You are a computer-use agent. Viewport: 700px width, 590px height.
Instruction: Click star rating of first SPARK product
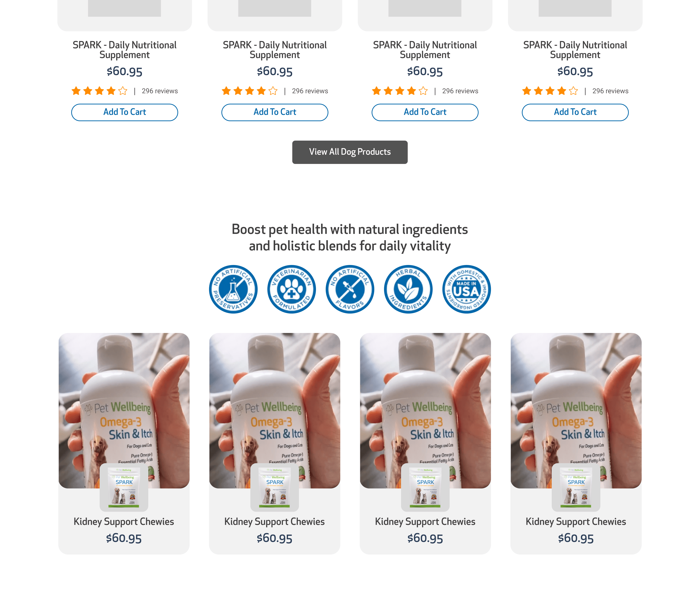click(x=99, y=91)
